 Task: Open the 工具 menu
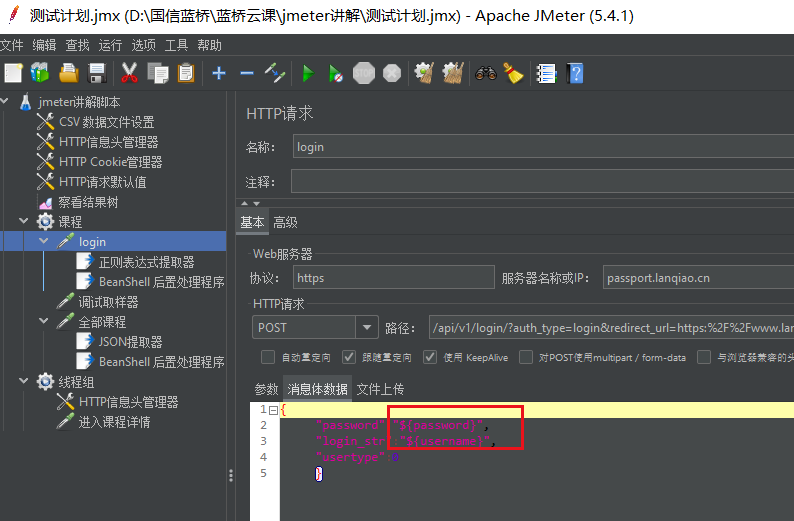click(x=177, y=46)
